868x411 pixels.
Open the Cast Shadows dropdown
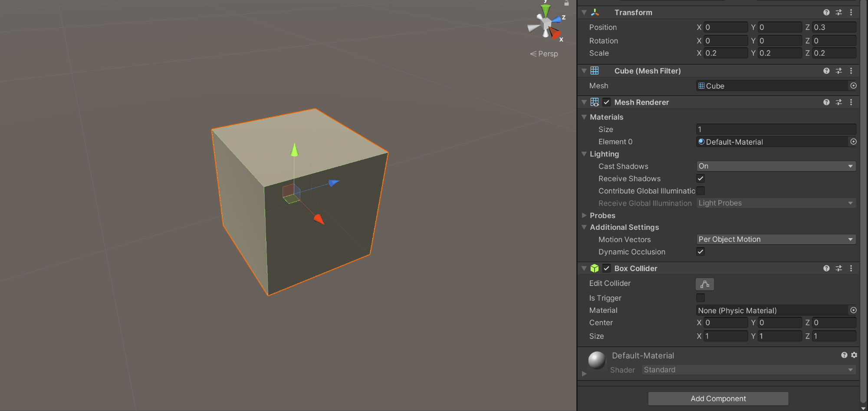click(776, 166)
